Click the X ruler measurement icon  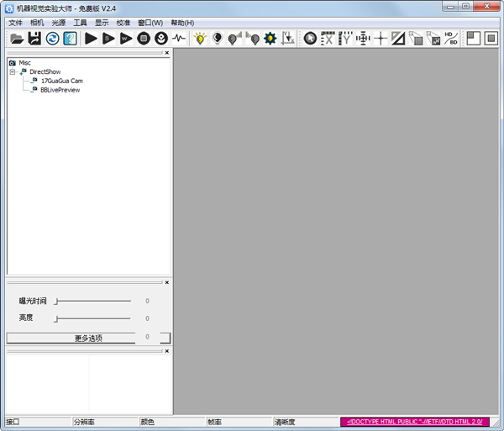tap(328, 39)
